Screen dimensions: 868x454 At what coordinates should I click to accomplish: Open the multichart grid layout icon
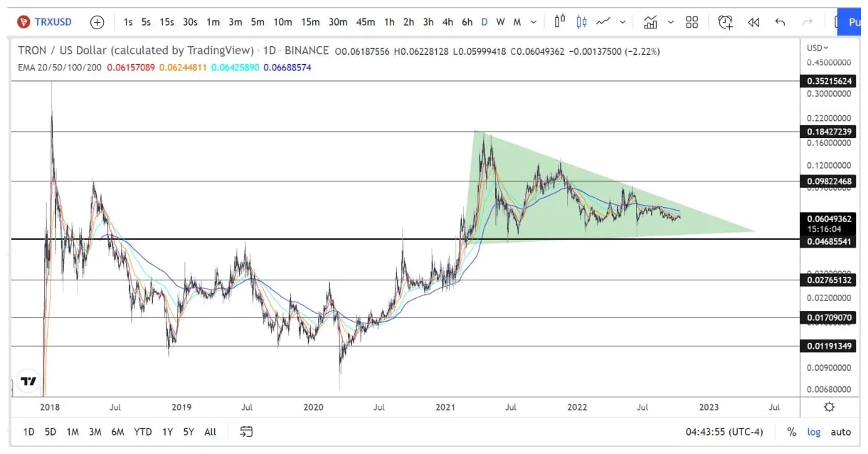click(x=692, y=22)
